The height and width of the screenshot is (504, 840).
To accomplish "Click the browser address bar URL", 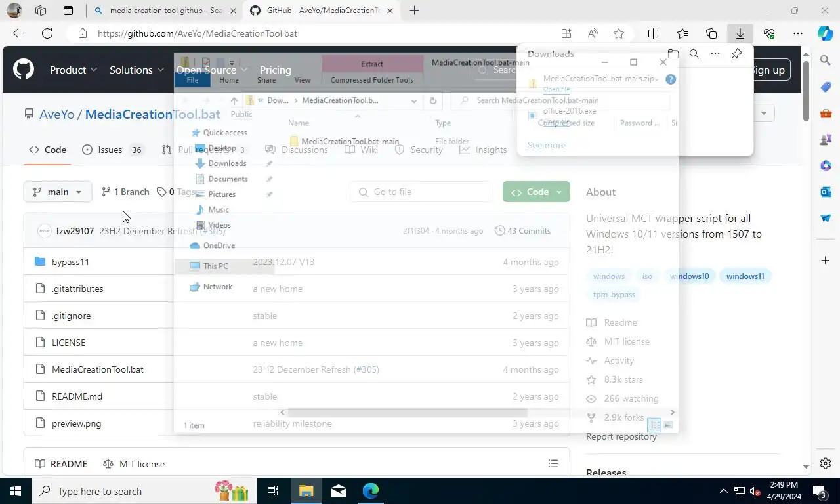I will pyautogui.click(x=198, y=33).
